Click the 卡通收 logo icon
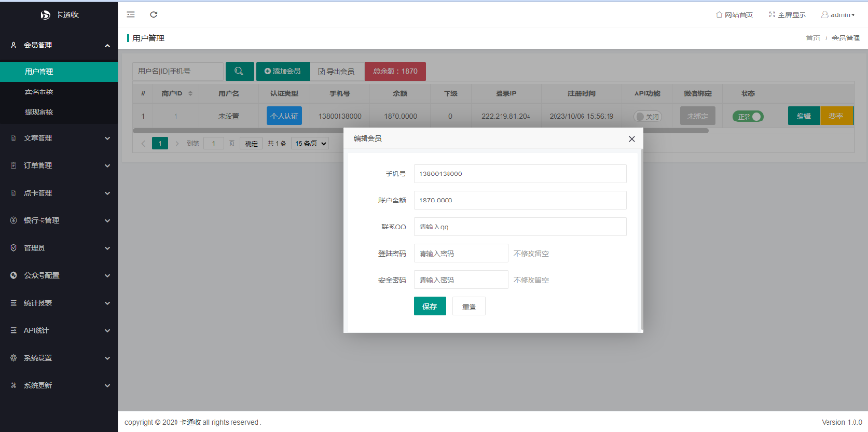The image size is (868, 432). [46, 14]
